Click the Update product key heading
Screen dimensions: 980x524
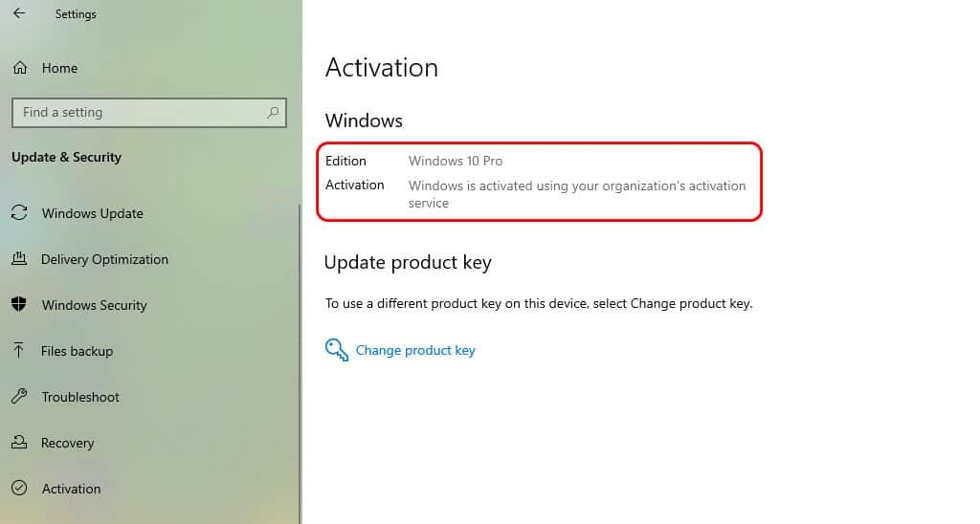click(408, 263)
